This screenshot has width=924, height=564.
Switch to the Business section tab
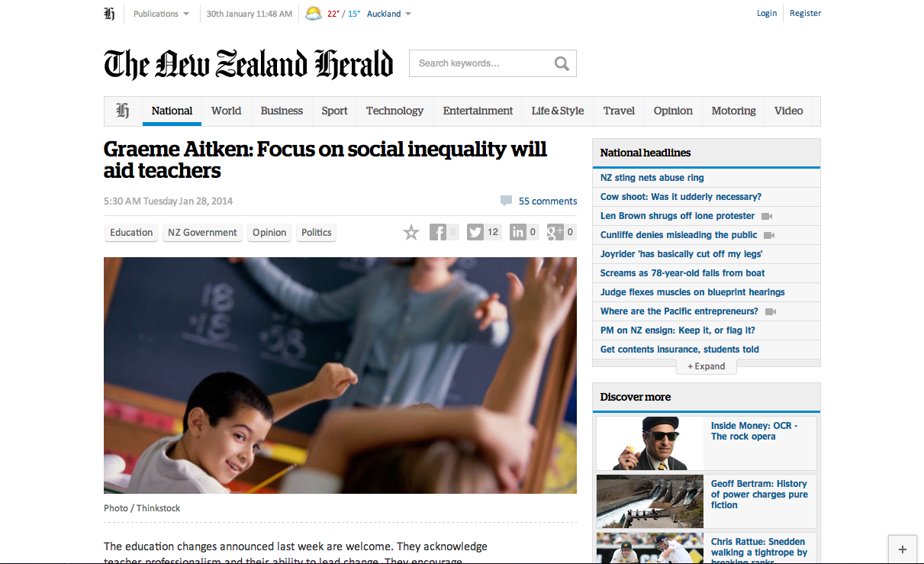pyautogui.click(x=282, y=111)
